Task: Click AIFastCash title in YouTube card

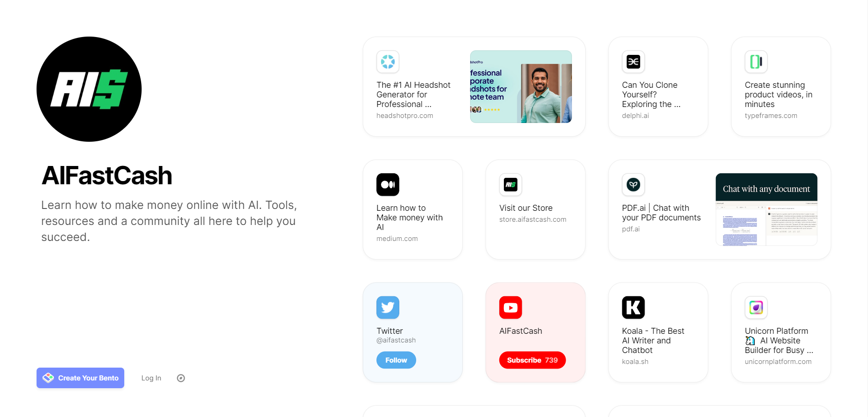Action: pos(521,331)
